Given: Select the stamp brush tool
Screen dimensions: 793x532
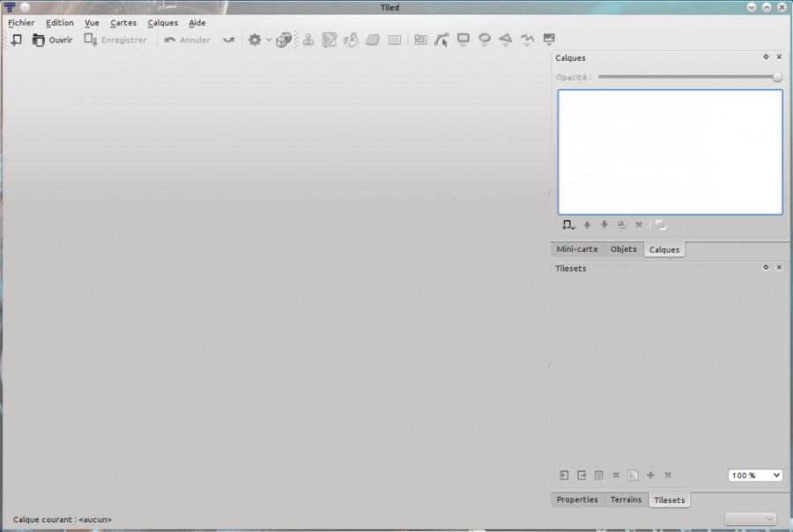Looking at the screenshot, I should point(308,40).
